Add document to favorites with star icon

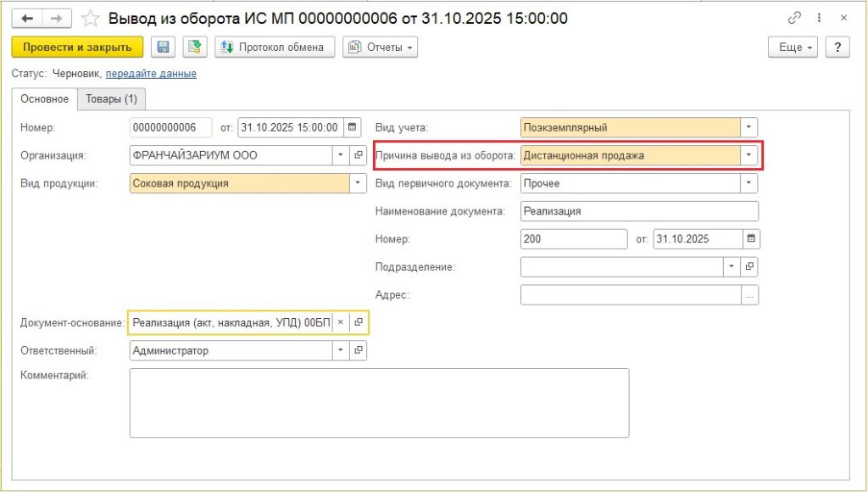(x=90, y=18)
